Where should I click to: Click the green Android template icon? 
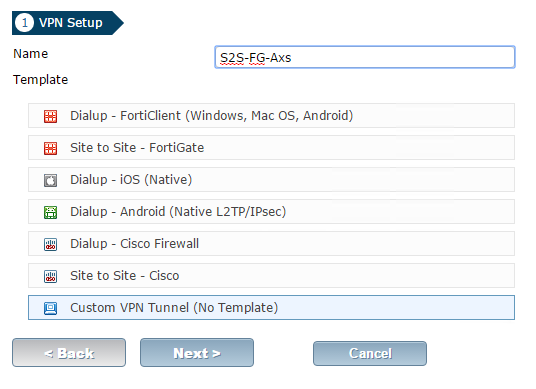click(51, 212)
